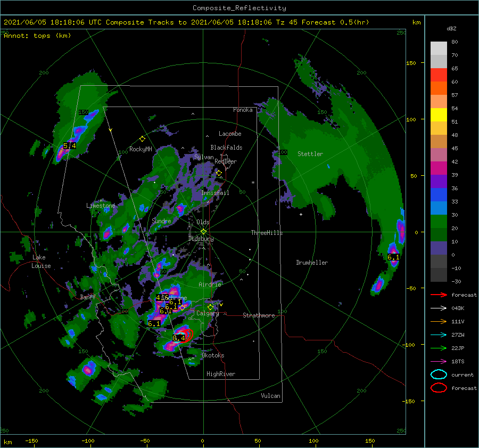Click the Ponoka city label

[243, 110]
